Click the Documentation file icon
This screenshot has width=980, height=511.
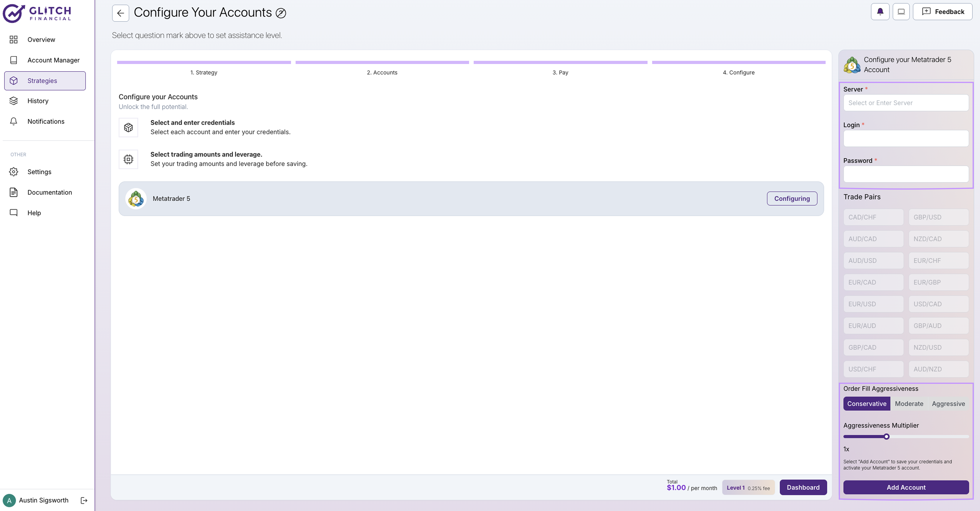pyautogui.click(x=14, y=192)
